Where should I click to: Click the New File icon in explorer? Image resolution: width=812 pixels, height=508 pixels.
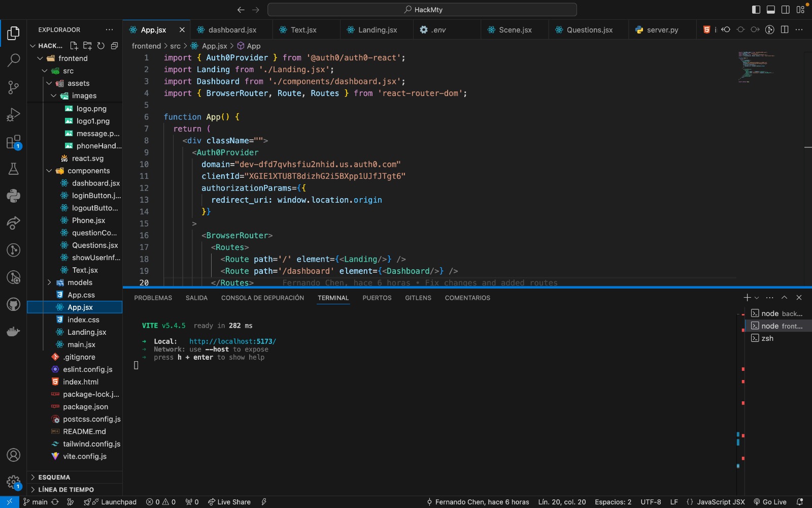click(74, 46)
